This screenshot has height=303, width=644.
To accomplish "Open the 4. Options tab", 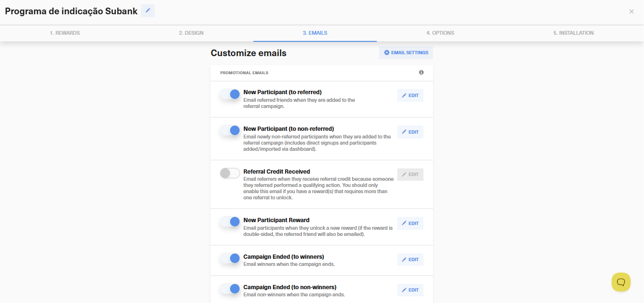I will tap(440, 33).
